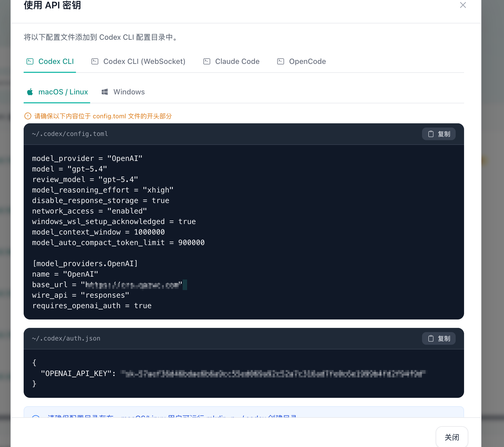Choose the macOS / Linux tab
The height and width of the screenshot is (447, 504).
pyautogui.click(x=57, y=92)
